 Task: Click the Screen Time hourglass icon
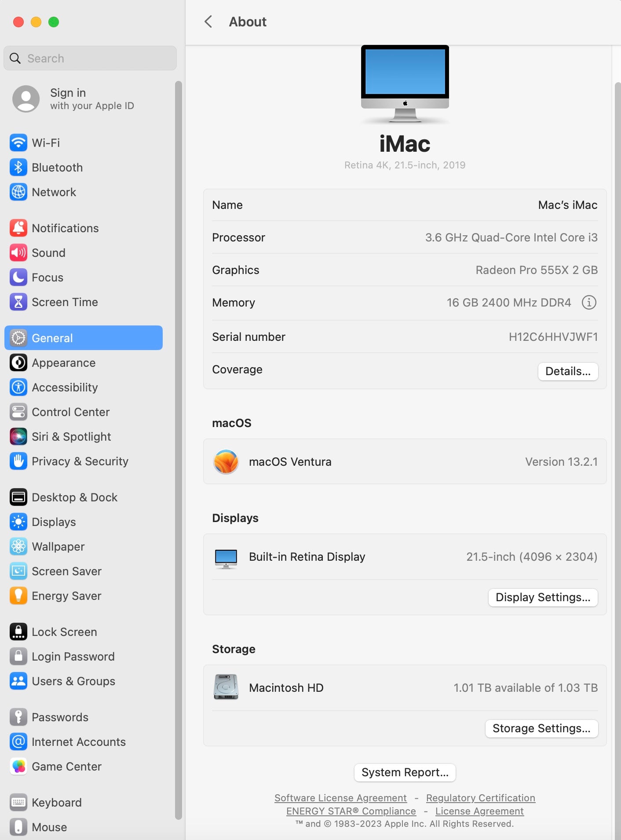[x=18, y=302]
